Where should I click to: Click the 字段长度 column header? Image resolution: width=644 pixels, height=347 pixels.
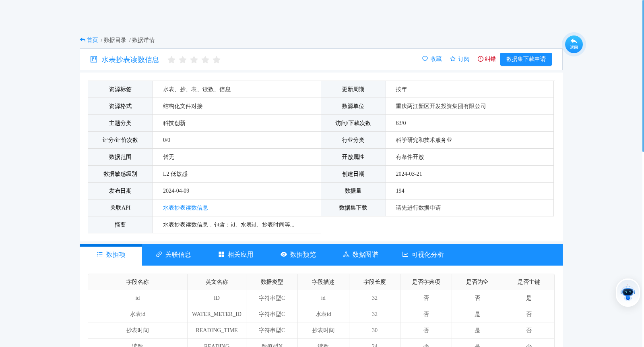tap(375, 282)
